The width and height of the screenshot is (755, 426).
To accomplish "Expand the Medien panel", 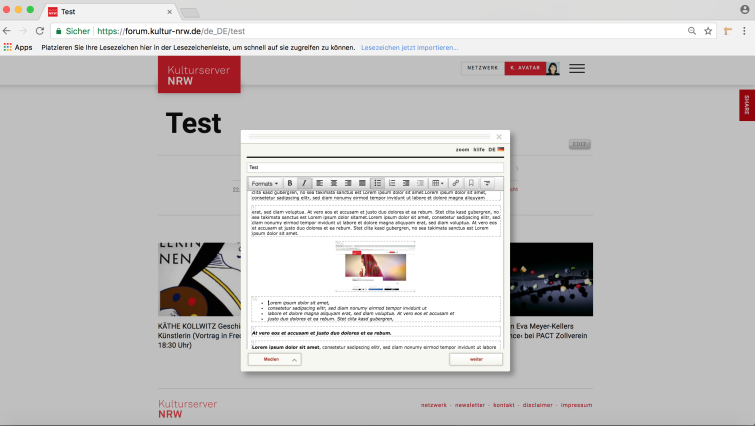I will (x=274, y=359).
